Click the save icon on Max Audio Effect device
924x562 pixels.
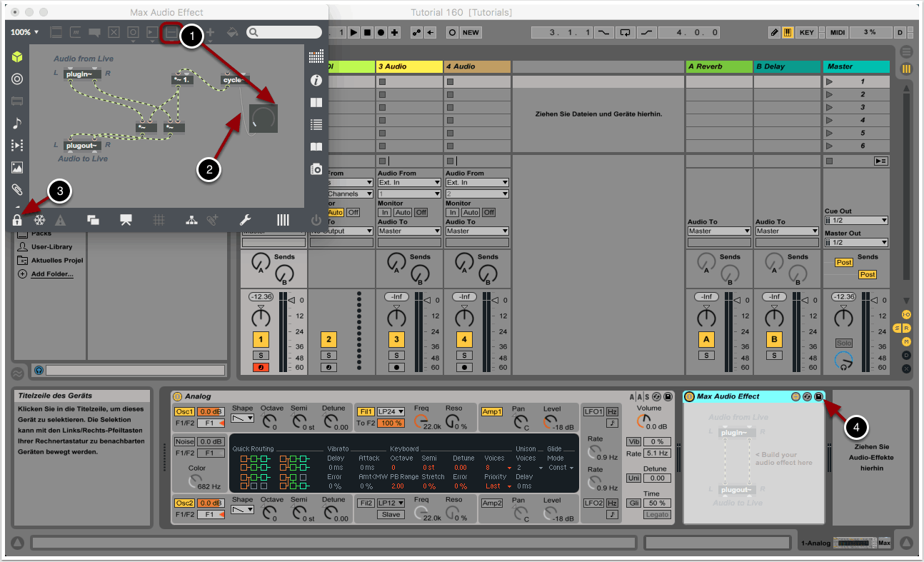[x=818, y=396]
